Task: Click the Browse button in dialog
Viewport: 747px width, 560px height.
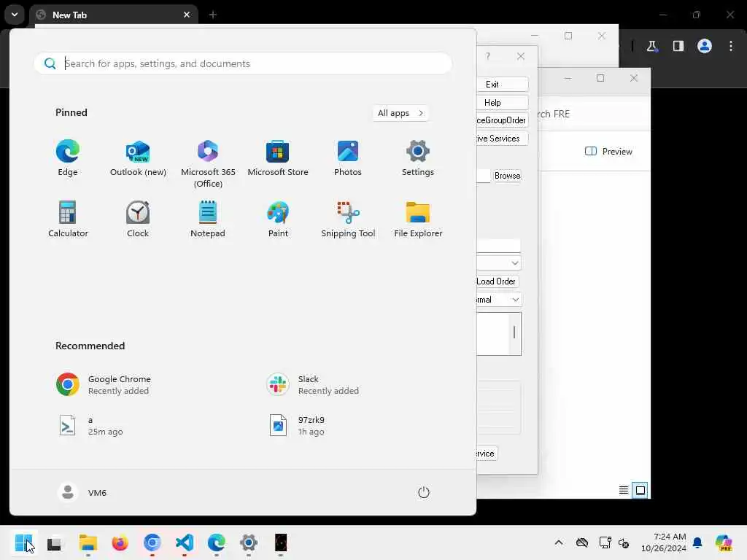Action: (x=508, y=176)
